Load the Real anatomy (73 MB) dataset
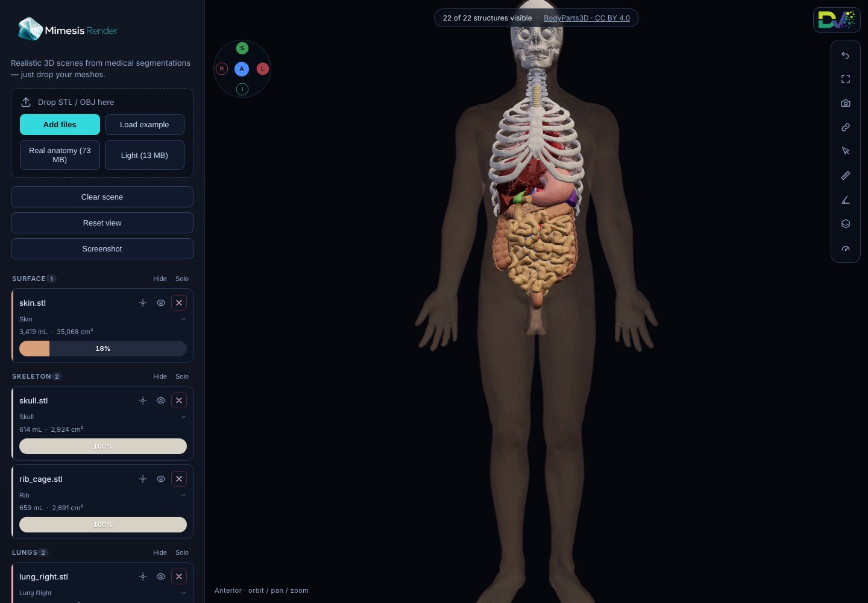868x603 pixels. click(x=60, y=155)
